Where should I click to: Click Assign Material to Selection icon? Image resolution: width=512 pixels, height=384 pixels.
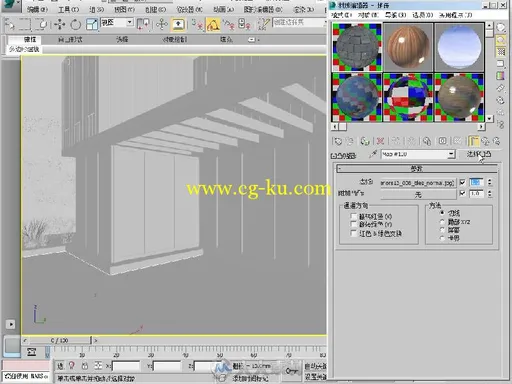pos(365,141)
